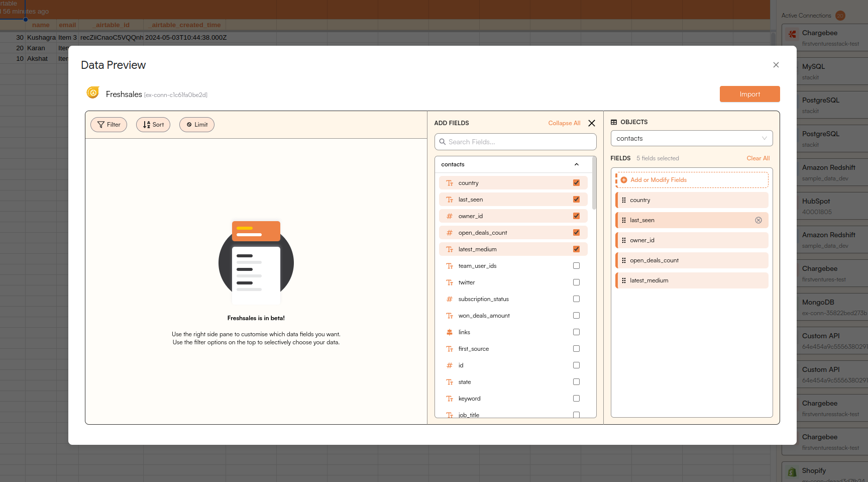Click the text icon beside first_source
This screenshot has height=482, width=868.
pyautogui.click(x=450, y=349)
